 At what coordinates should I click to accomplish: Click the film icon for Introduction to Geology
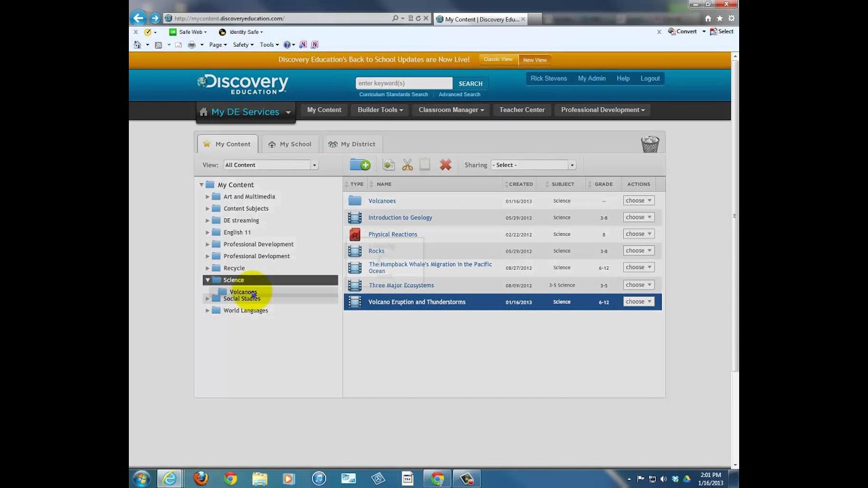[355, 218]
